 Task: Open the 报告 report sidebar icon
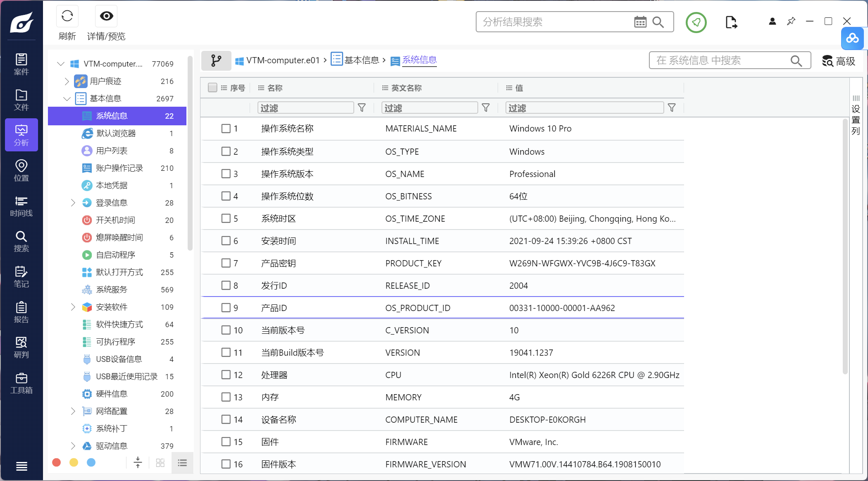point(21,312)
